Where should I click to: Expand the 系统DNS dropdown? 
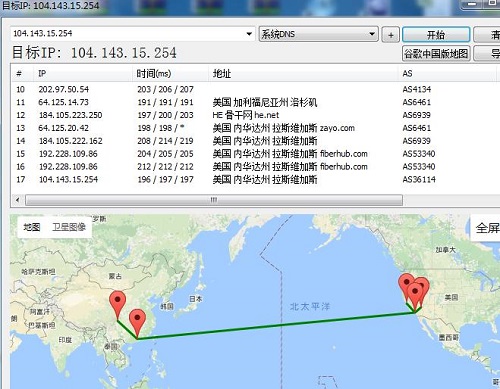pyautogui.click(x=319, y=34)
